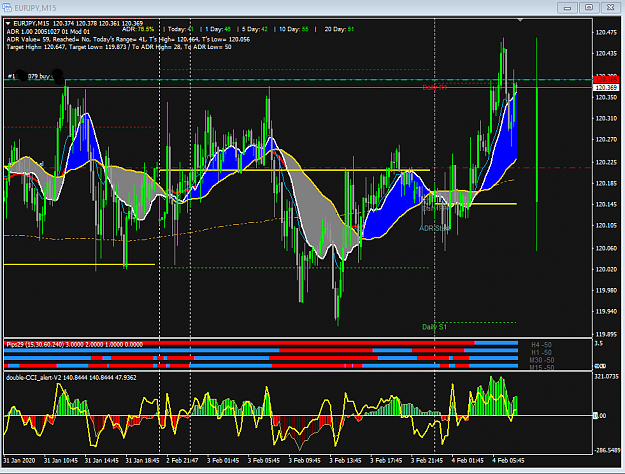Image resolution: width=625 pixels, height=474 pixels.
Task: Click the current price 120.369 tag
Action: click(606, 87)
